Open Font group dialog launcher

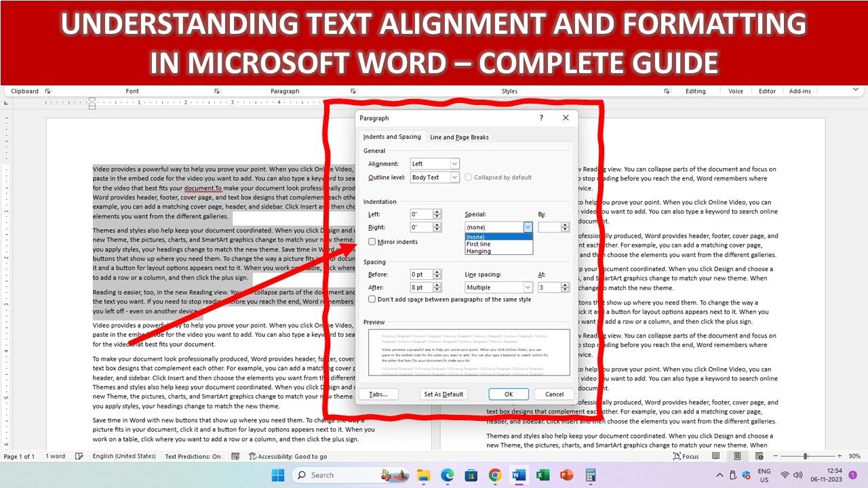coord(217,91)
